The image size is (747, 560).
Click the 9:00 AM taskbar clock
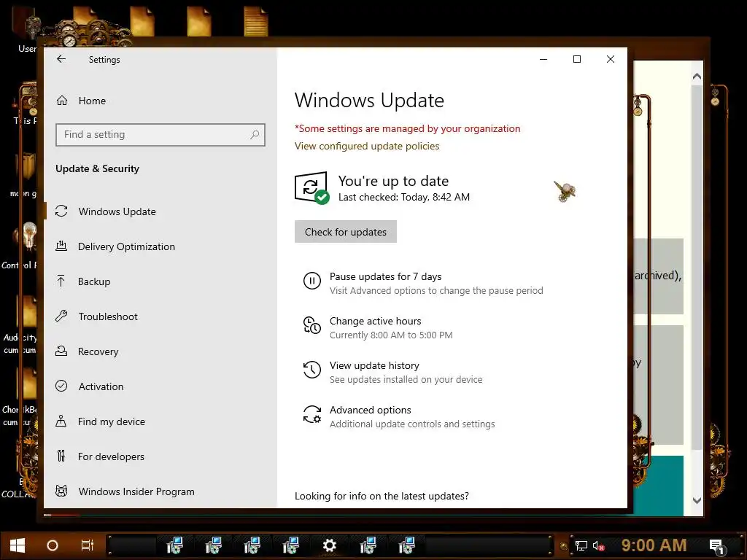click(x=654, y=545)
